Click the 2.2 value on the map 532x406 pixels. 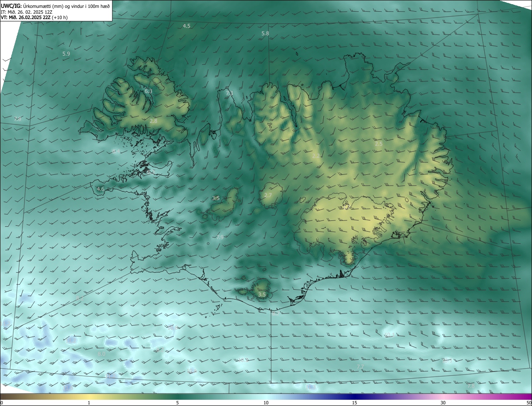[x=316, y=156]
